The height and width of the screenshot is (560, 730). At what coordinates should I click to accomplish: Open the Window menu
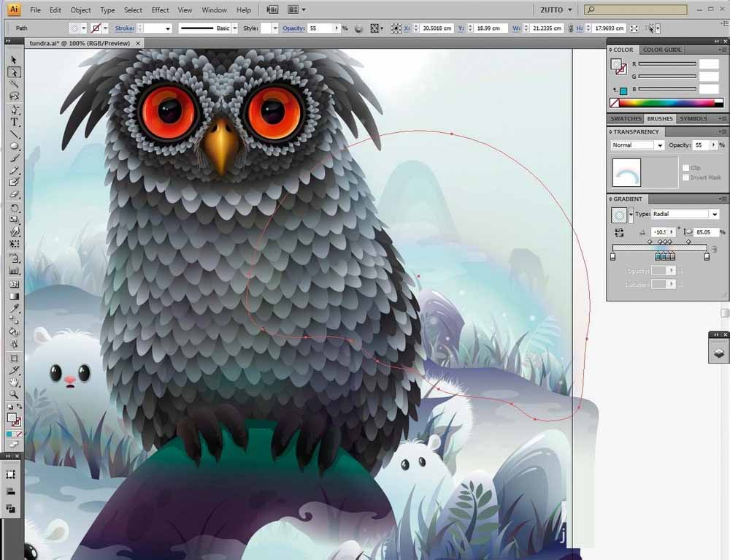[x=214, y=9]
